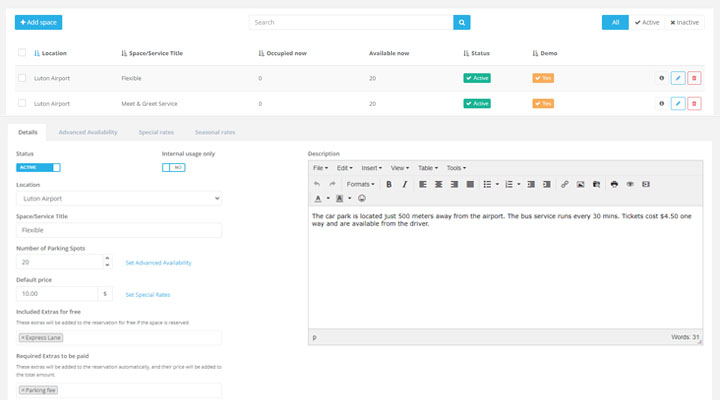Open the Location dropdown
Screen dimensions: 720x400
pos(119,199)
